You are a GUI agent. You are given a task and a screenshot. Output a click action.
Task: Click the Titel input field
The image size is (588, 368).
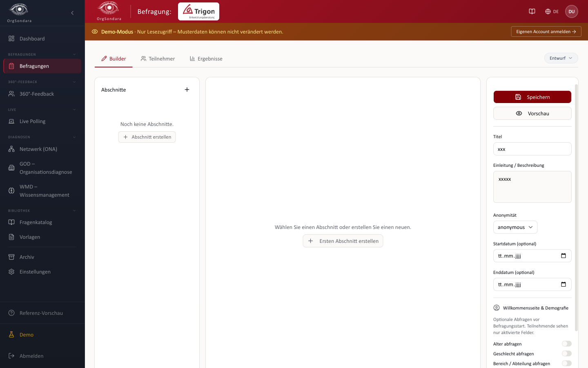(x=532, y=149)
